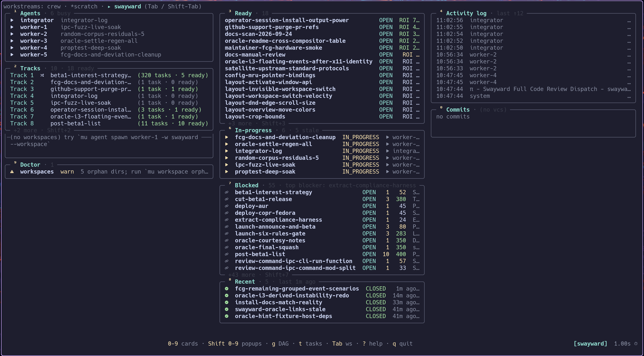Show '+43 more' Blocked tasks
Image resolution: width=644 pixels, height=356 pixels.
pyautogui.click(x=241, y=275)
